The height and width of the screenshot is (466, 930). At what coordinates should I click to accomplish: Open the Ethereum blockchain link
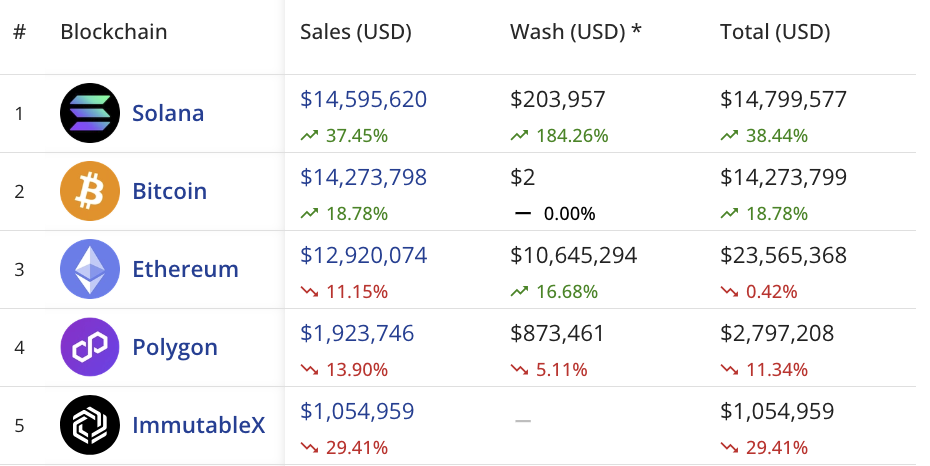click(x=185, y=269)
